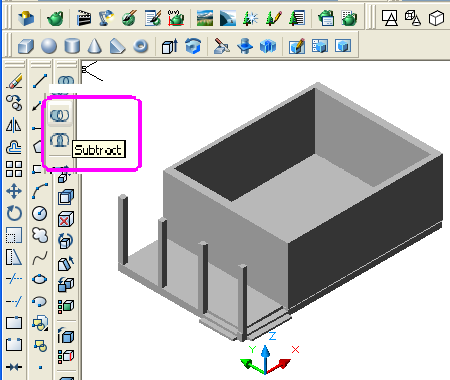450x380 pixels.
Task: Select the Extend tool
Action: pyautogui.click(x=14, y=301)
